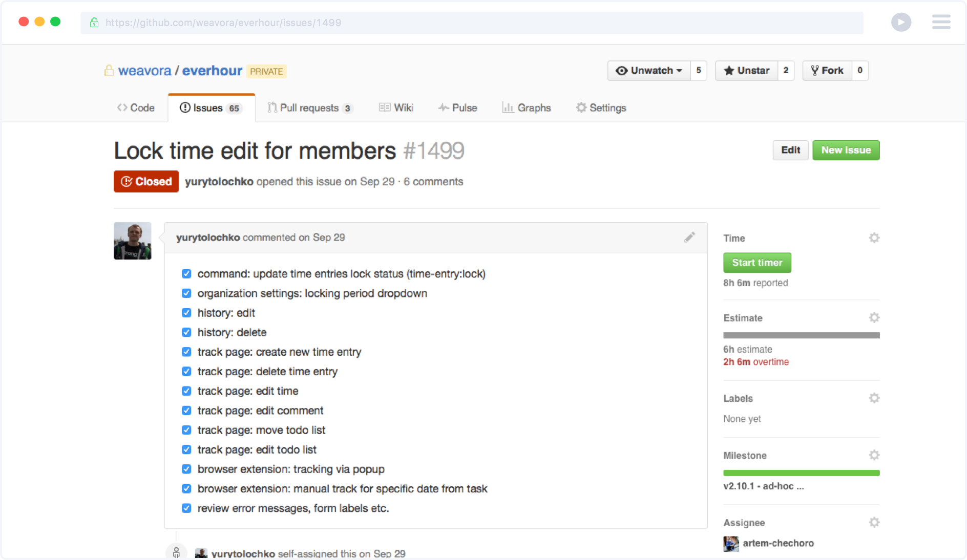Uncheck 'browser extension: tracking via popup'
The image size is (967, 560).
click(x=186, y=469)
